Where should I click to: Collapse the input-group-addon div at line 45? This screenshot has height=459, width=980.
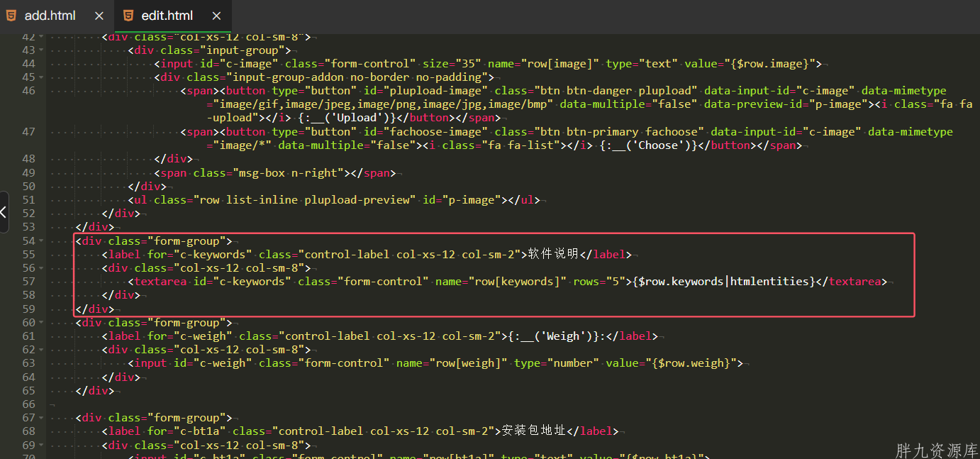(41, 77)
